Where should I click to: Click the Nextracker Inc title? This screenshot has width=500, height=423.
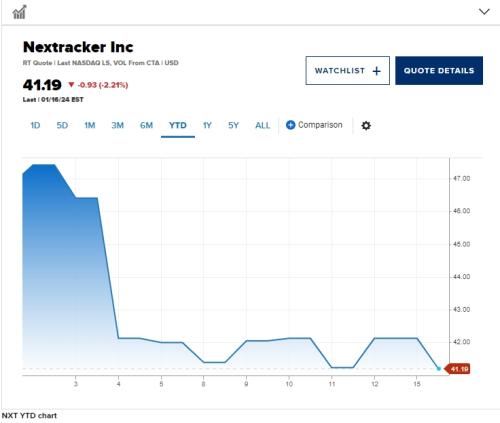[78, 47]
